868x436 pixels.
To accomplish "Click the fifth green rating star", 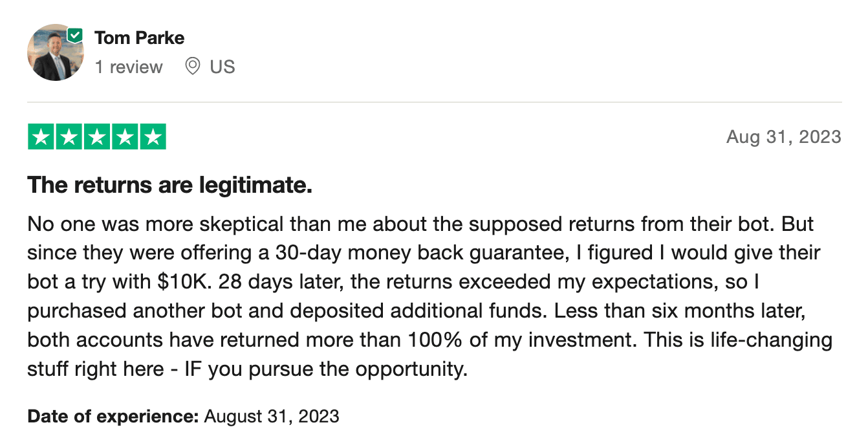I will tap(153, 136).
